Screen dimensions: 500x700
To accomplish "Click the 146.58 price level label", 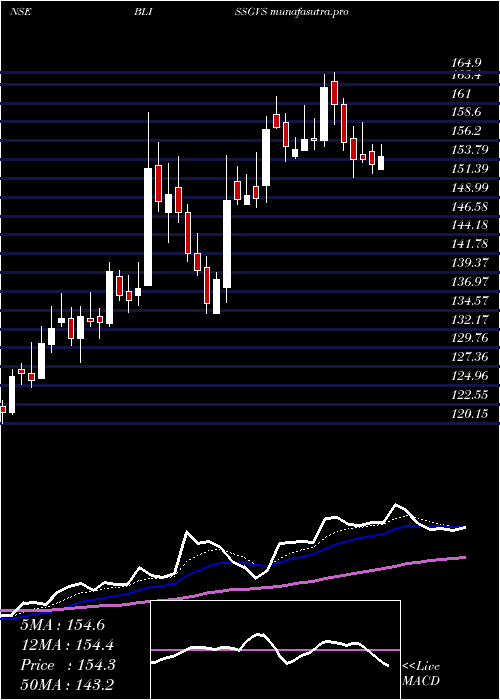I will tap(470, 206).
